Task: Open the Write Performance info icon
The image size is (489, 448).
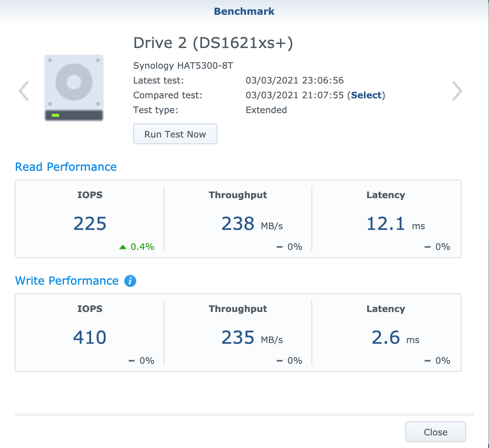Action: point(130,281)
